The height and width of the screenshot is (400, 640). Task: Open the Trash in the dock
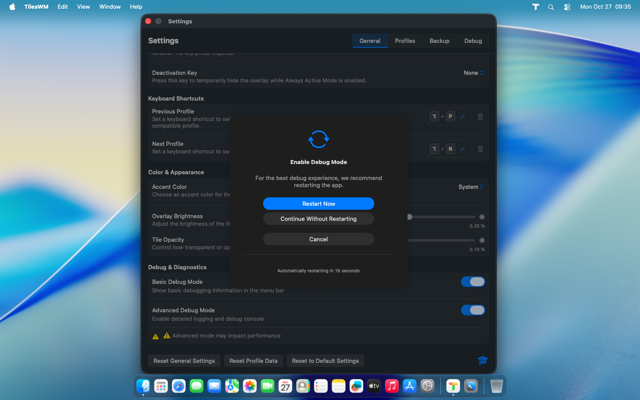[x=496, y=386]
